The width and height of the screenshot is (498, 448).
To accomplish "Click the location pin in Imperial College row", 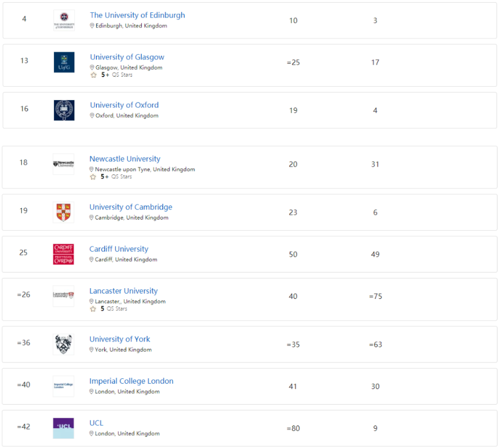I will (x=91, y=392).
